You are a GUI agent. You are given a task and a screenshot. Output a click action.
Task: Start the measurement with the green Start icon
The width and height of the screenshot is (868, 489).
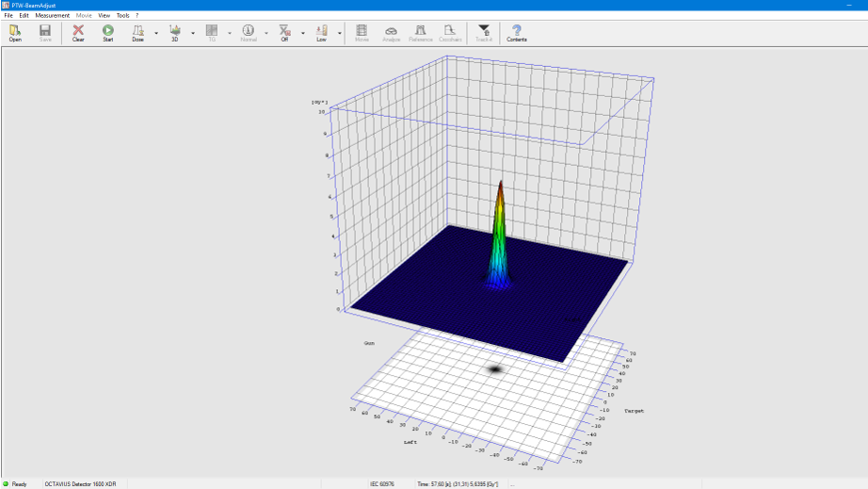[x=108, y=33]
